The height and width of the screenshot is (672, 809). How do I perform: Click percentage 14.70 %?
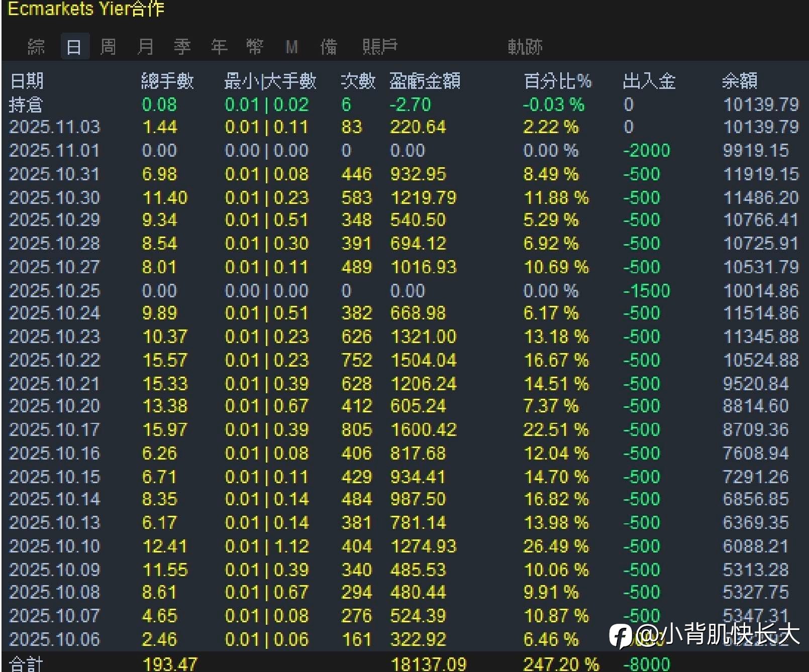pyautogui.click(x=556, y=477)
